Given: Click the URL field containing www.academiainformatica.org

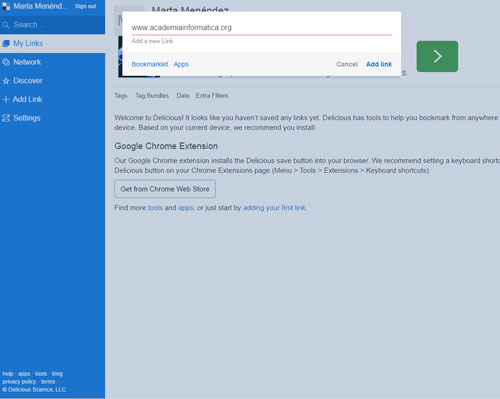Looking at the screenshot, I should point(262,28).
